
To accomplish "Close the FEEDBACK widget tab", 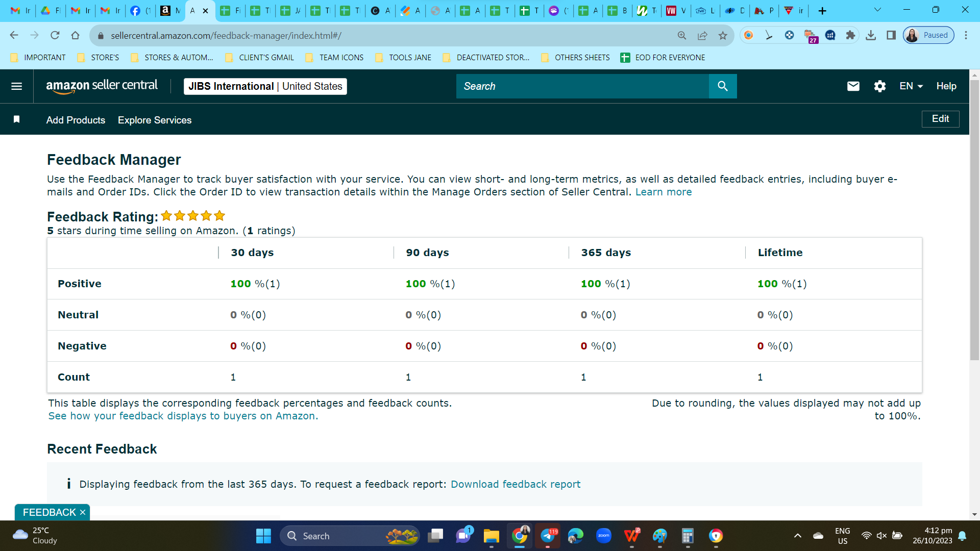I will pyautogui.click(x=83, y=512).
